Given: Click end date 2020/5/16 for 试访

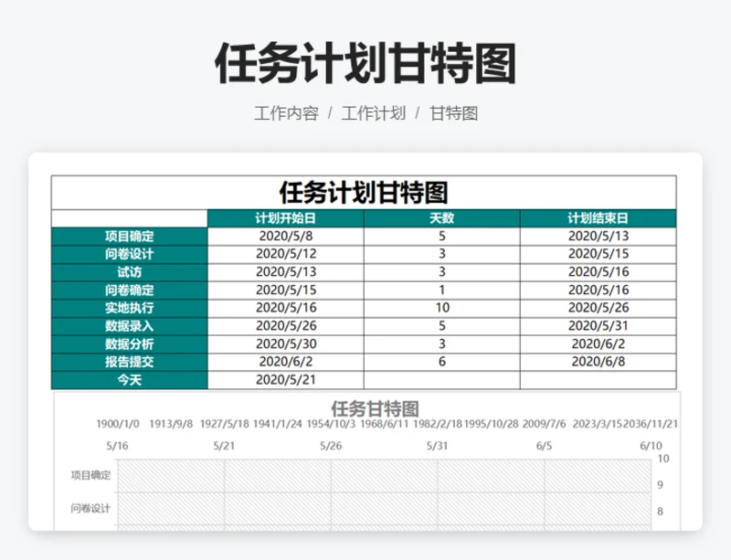Looking at the screenshot, I should (599, 272).
